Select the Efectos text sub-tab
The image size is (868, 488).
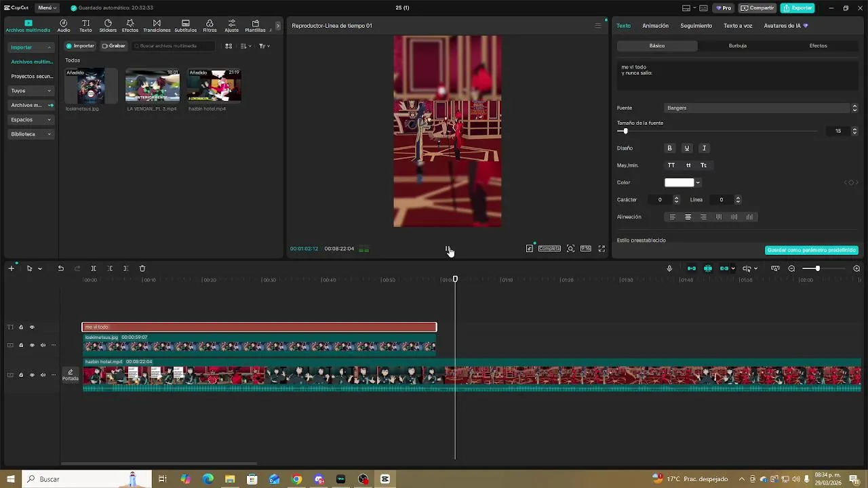coord(818,46)
